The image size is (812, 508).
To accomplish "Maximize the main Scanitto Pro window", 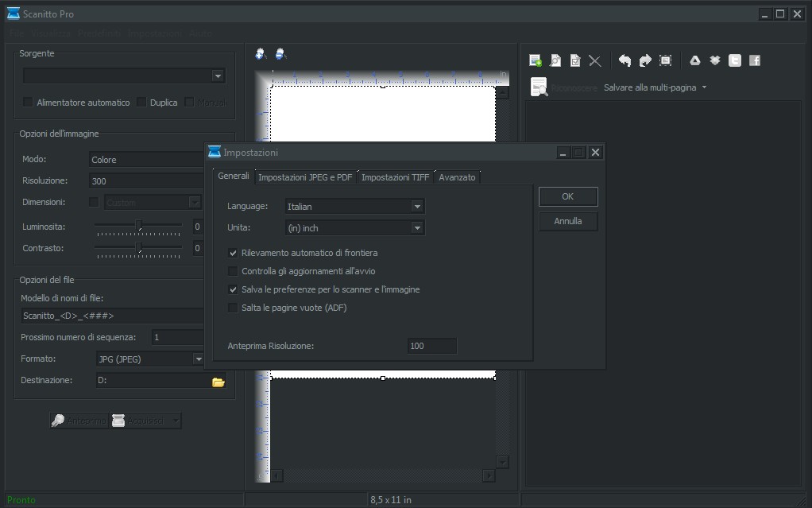I will click(x=780, y=14).
